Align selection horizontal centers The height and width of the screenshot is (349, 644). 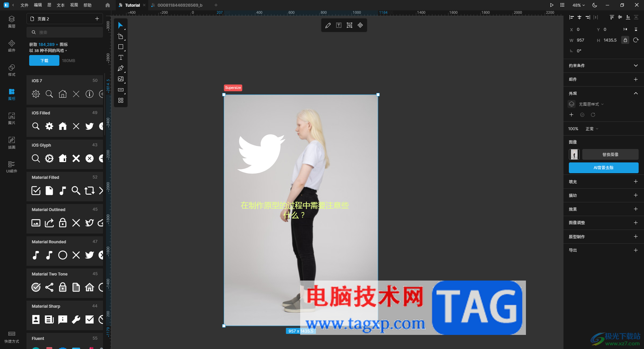click(579, 17)
